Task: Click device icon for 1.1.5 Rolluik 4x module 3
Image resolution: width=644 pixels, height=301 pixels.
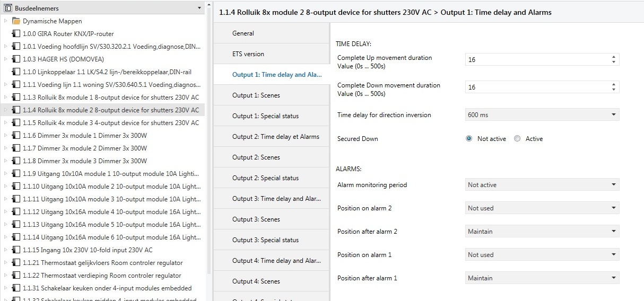Action: [16, 123]
